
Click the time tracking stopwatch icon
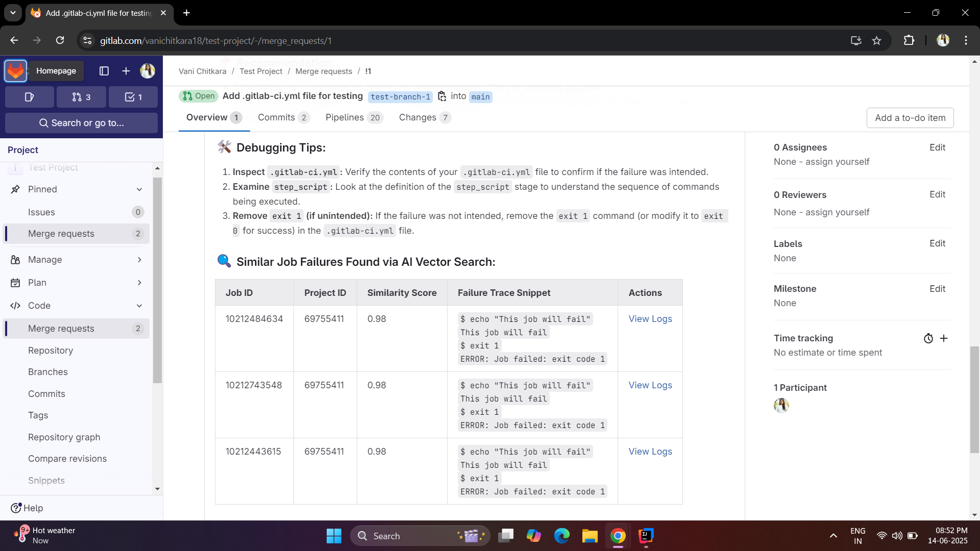[928, 338]
